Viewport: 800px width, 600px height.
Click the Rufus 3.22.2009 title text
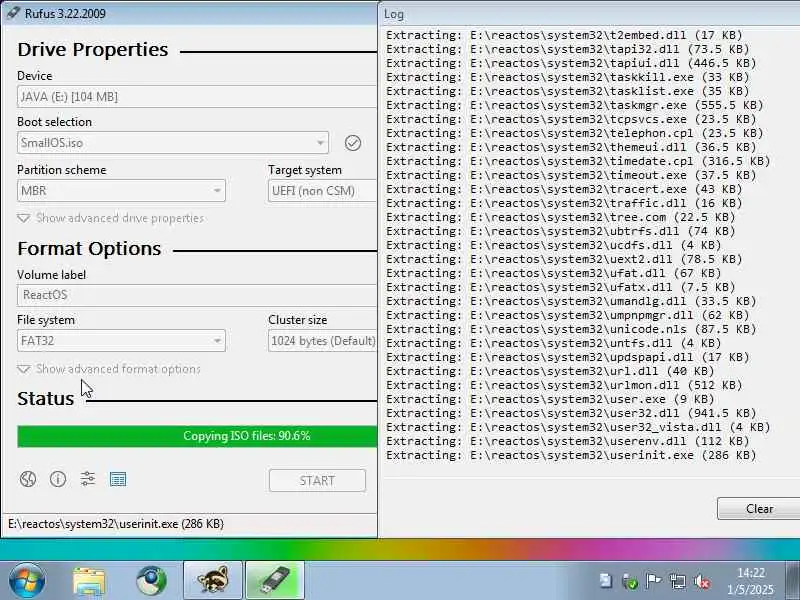pyautogui.click(x=65, y=14)
